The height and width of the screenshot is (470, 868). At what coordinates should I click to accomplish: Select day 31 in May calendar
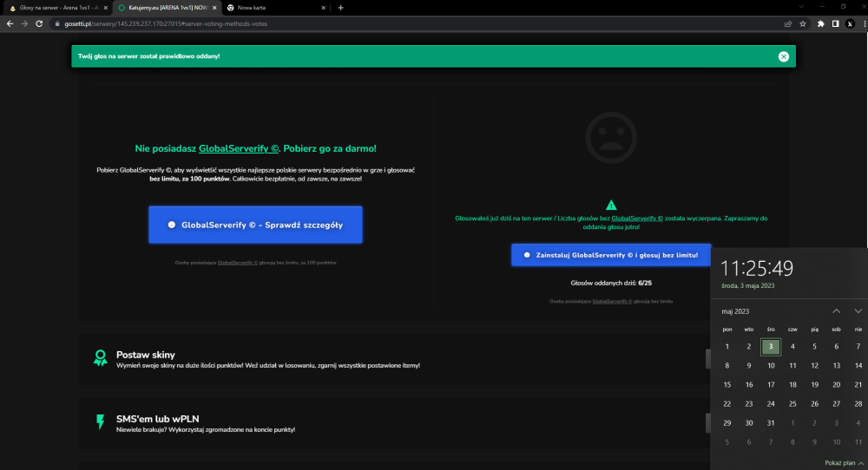coord(771,423)
